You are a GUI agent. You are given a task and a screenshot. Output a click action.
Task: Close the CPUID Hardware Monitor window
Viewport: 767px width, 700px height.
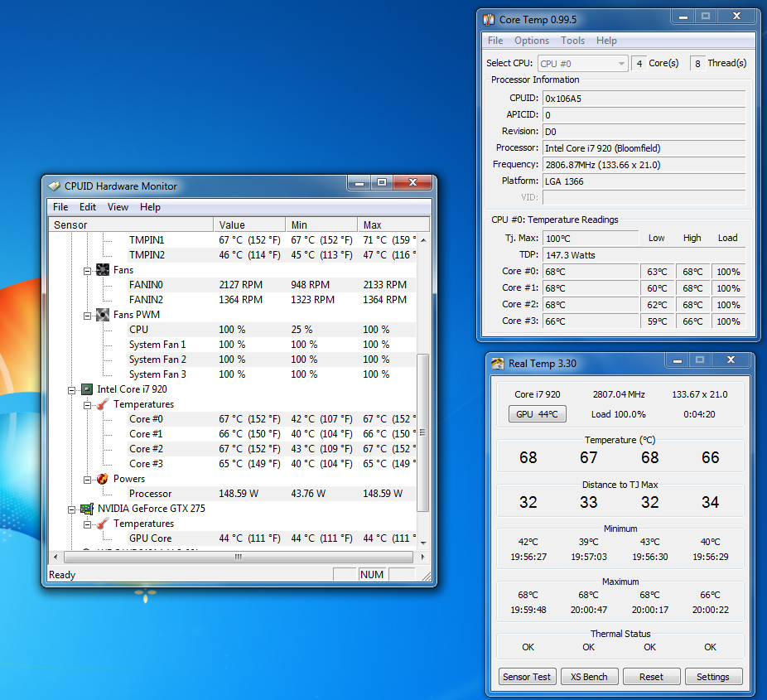[x=412, y=182]
